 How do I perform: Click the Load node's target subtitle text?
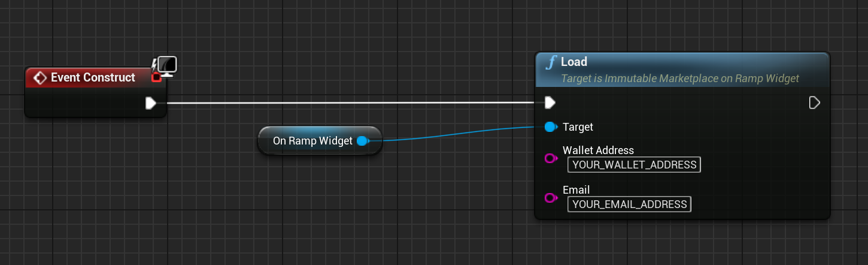[x=679, y=79]
